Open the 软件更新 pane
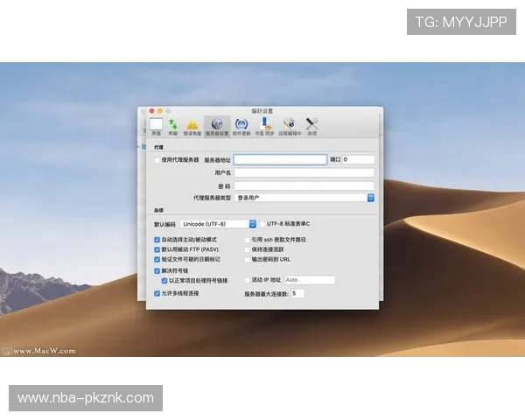Viewport: 525px width, 420px height. 241,125
